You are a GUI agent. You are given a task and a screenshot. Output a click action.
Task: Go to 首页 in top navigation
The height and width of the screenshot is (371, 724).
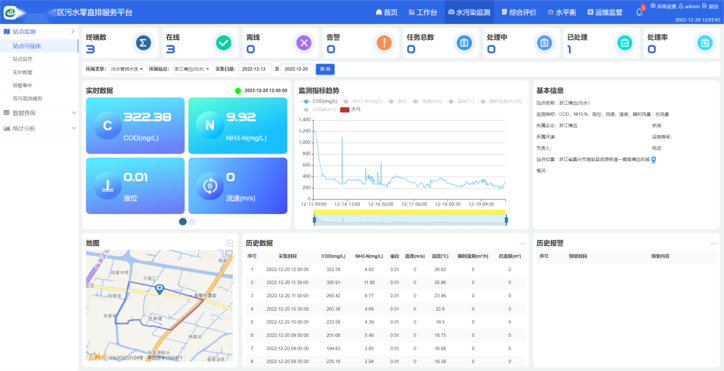(x=386, y=12)
